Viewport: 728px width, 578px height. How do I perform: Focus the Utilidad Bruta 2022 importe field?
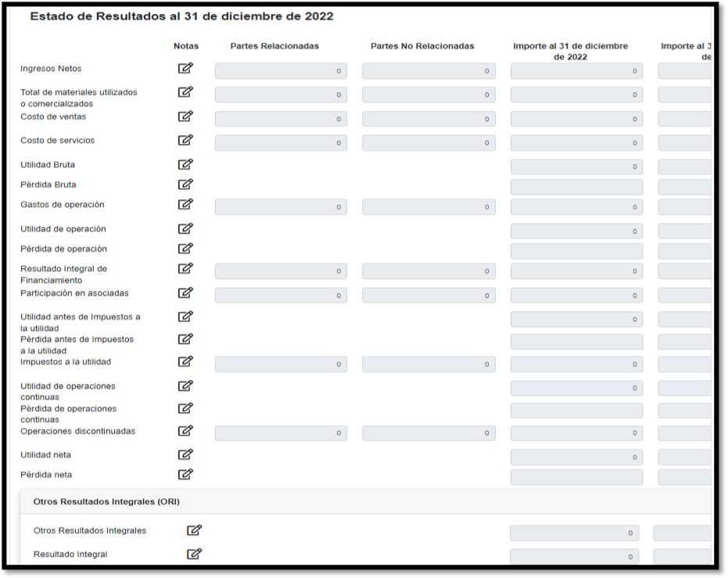click(x=576, y=167)
